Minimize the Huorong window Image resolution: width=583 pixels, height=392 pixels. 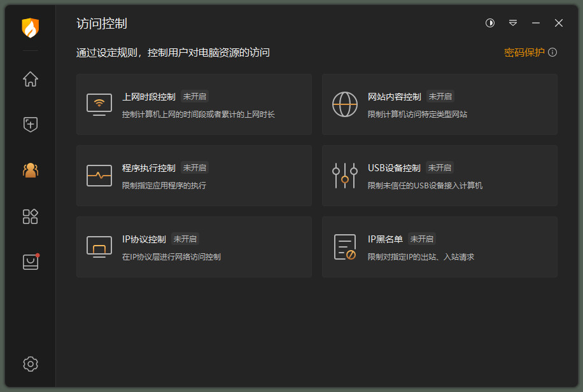click(x=536, y=23)
